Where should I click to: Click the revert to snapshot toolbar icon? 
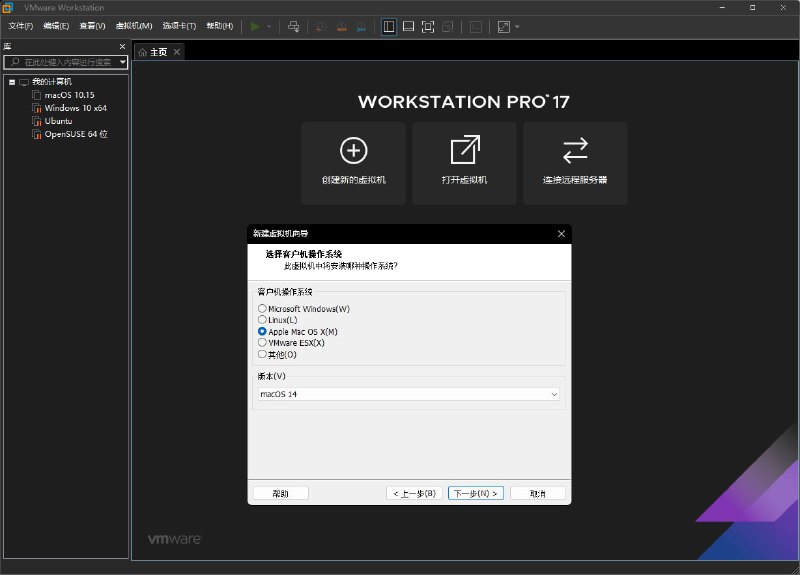(x=341, y=27)
